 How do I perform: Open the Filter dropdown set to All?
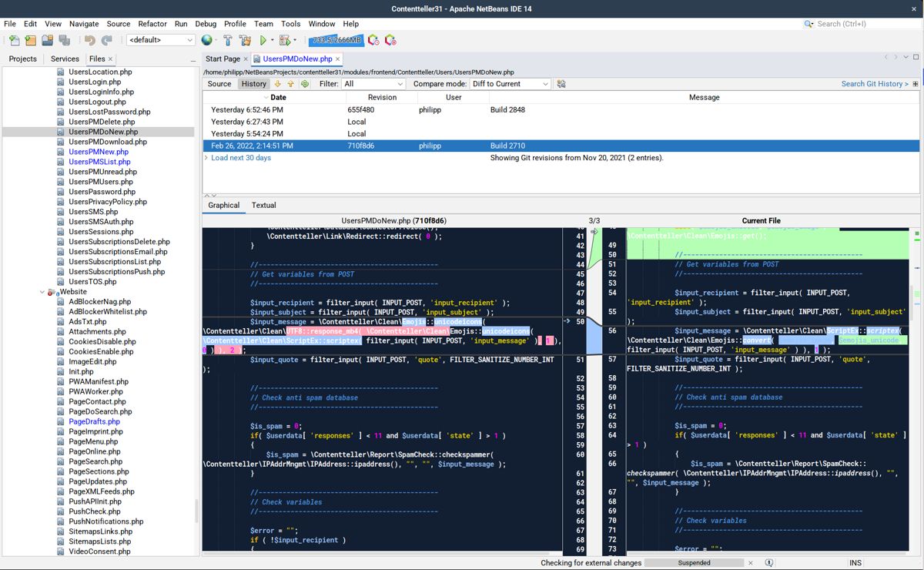coord(373,84)
